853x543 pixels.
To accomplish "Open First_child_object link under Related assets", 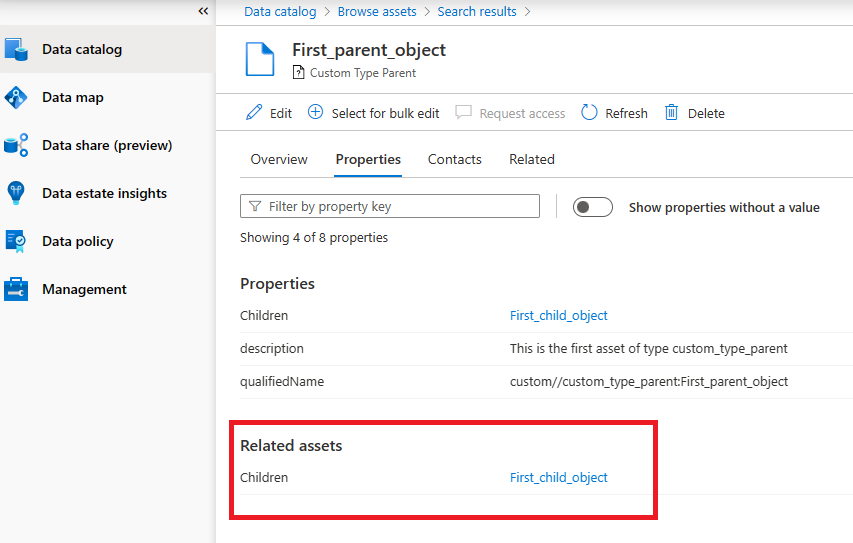I will pos(559,478).
